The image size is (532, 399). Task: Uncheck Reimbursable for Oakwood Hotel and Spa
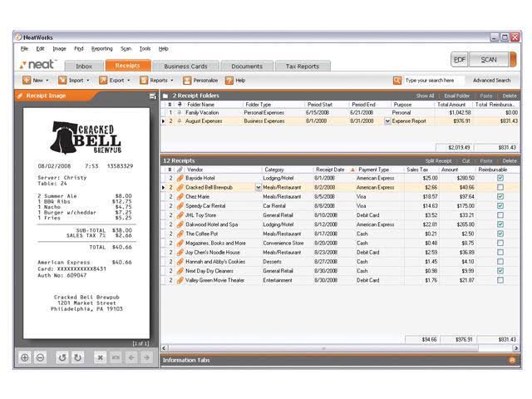500,224
